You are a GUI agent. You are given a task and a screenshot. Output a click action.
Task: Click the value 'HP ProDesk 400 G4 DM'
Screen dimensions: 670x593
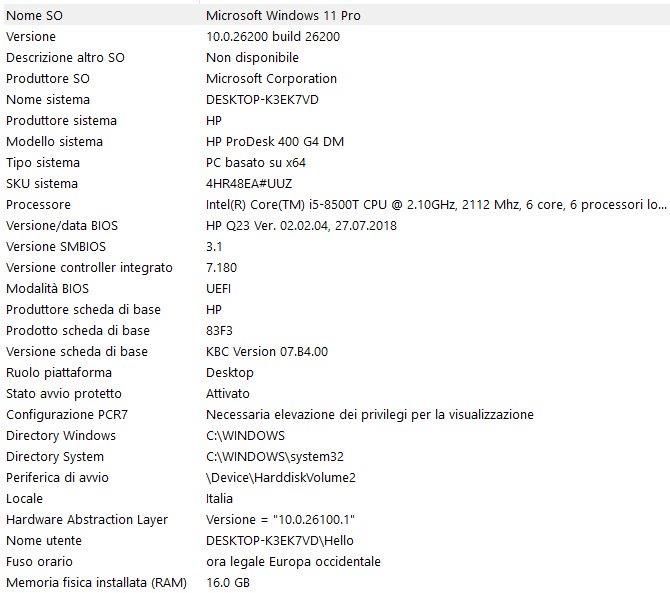tap(275, 141)
